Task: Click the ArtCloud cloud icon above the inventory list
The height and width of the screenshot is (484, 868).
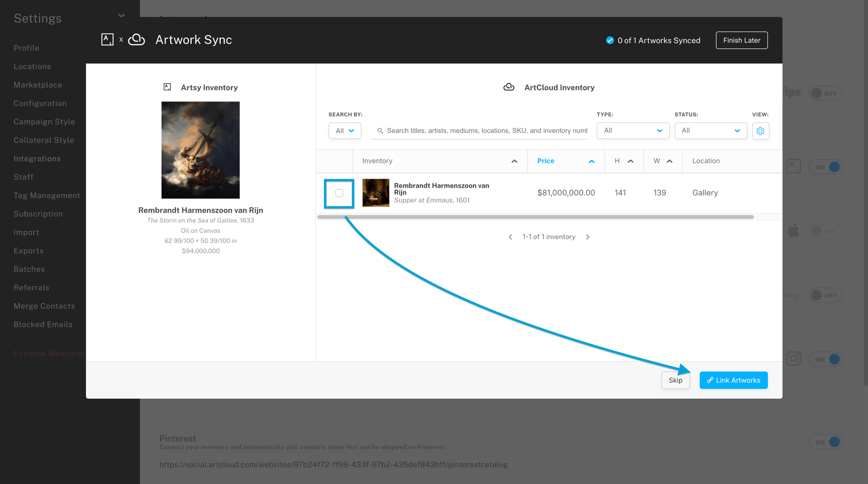Action: [x=509, y=87]
